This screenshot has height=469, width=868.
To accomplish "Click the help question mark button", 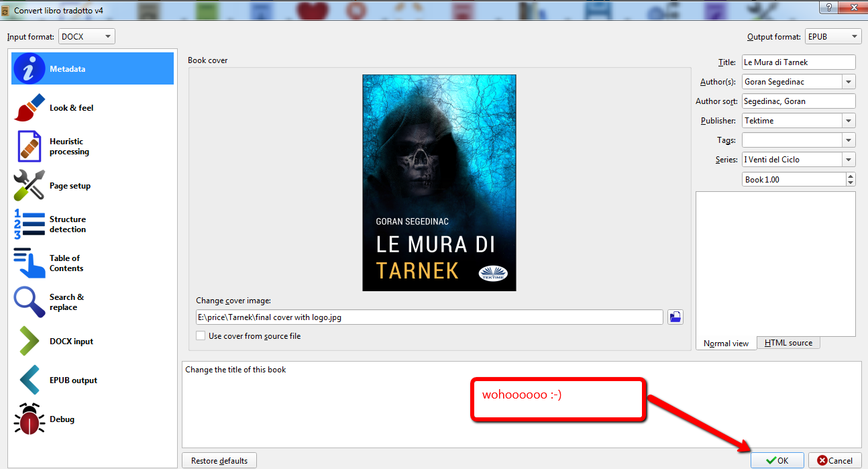I will [830, 6].
